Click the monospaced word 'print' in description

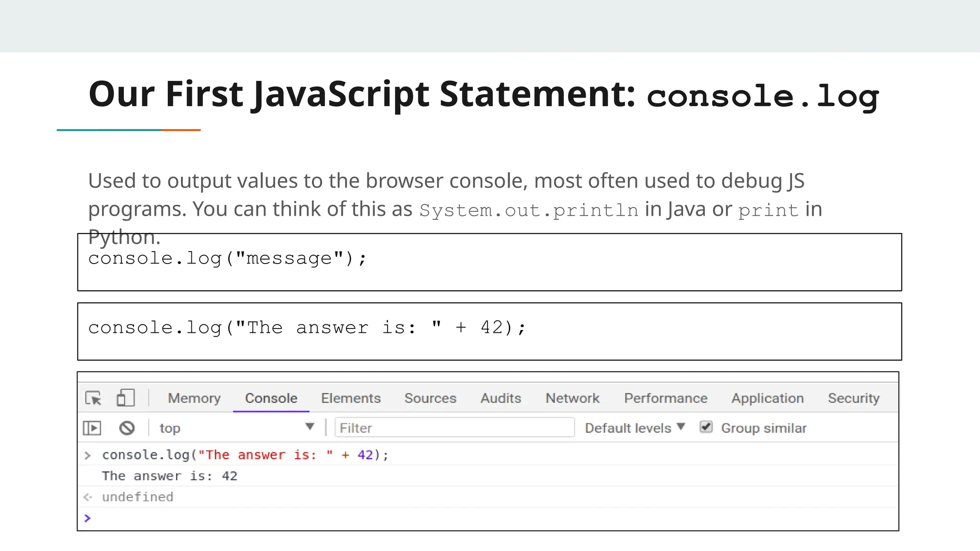[x=768, y=211]
